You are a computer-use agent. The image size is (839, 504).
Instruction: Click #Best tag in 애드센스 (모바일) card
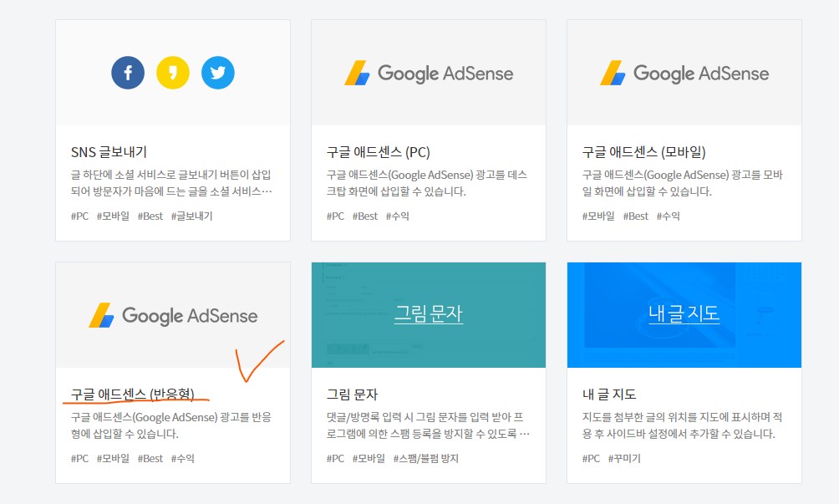[x=636, y=216]
